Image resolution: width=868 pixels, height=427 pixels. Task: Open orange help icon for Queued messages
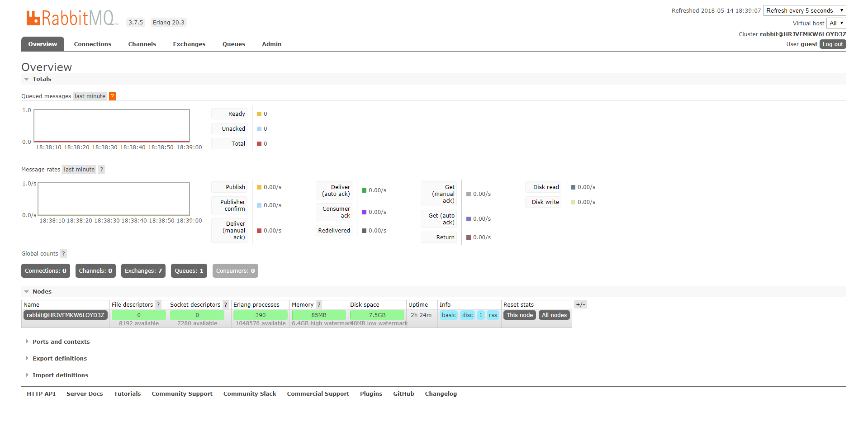113,96
